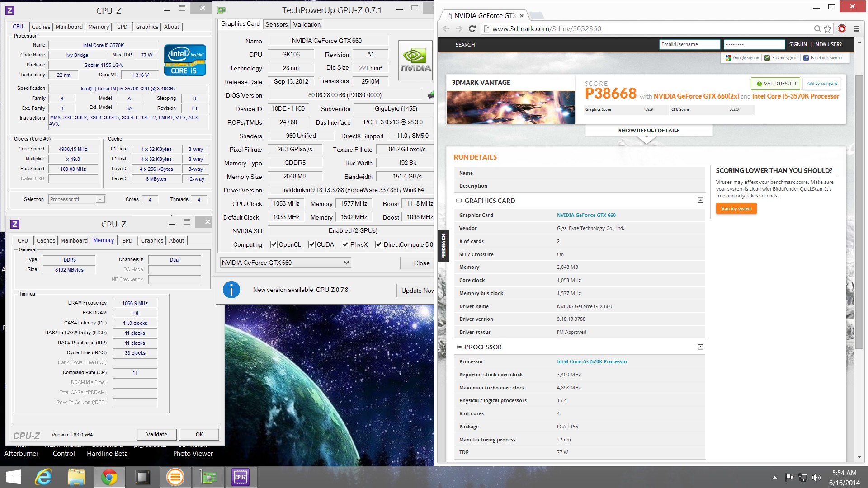The height and width of the screenshot is (488, 868).
Task: Open the Sensors tab in GPU-Z
Action: point(276,24)
